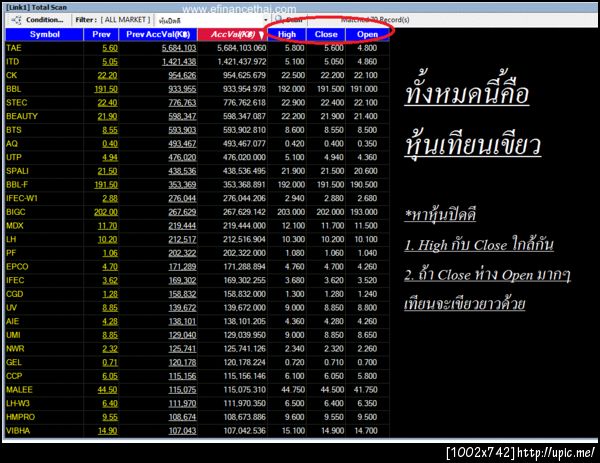Click MALEE Prev value 44.50
Viewport: 600px width, 463px height.
coord(108,390)
